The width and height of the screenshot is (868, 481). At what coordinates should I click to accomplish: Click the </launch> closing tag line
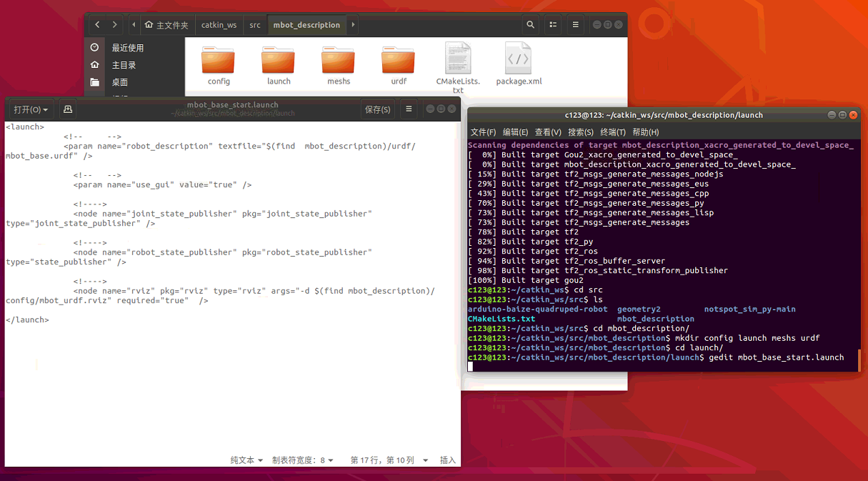(27, 319)
